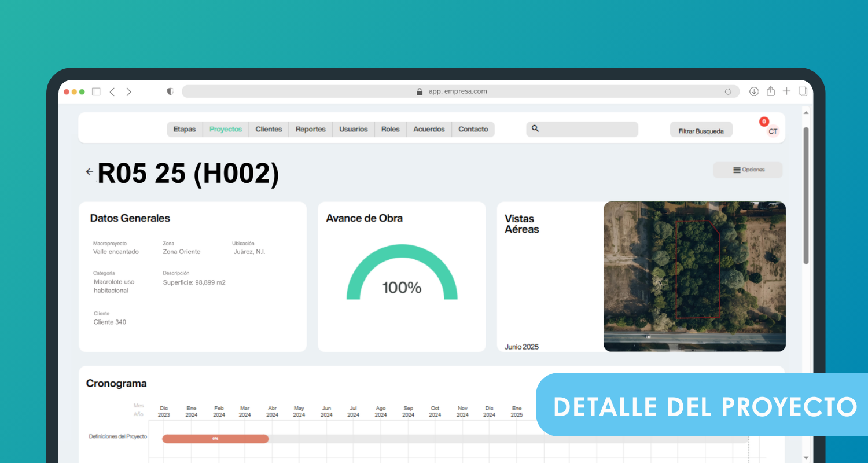Go to the Acuerdos tab
868x463 pixels.
(429, 129)
